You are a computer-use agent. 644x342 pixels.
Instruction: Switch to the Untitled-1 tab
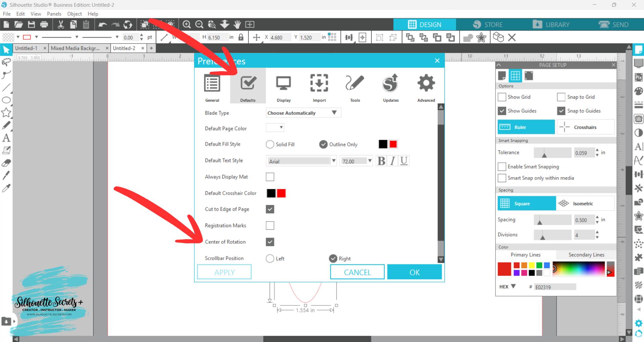[x=26, y=48]
